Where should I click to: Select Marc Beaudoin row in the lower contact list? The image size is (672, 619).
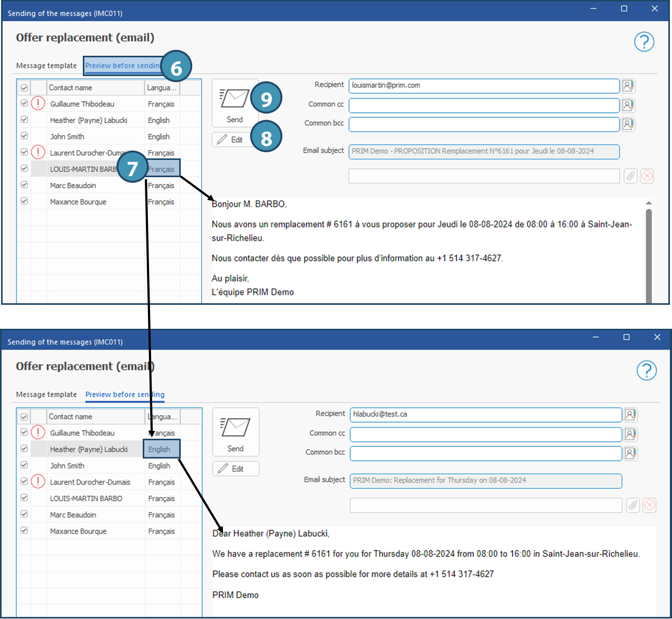point(73,515)
